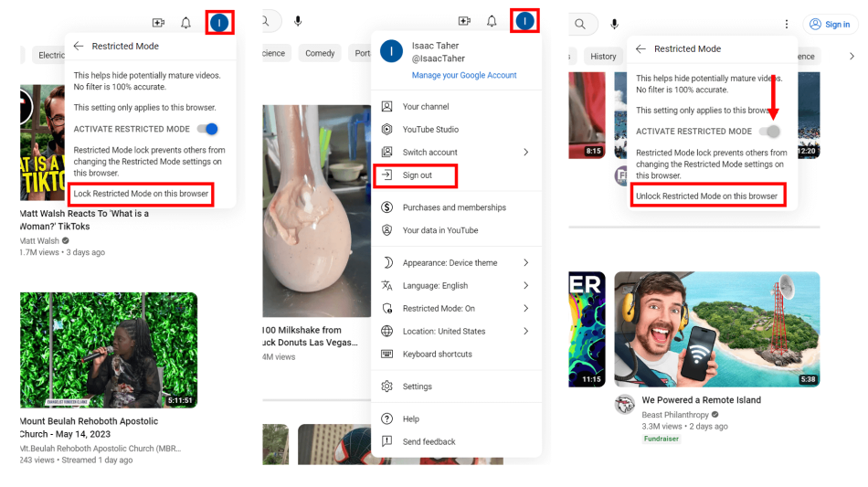The height and width of the screenshot is (487, 868).
Task: Expand Appearance: Device theme chevron
Action: pyautogui.click(x=526, y=263)
